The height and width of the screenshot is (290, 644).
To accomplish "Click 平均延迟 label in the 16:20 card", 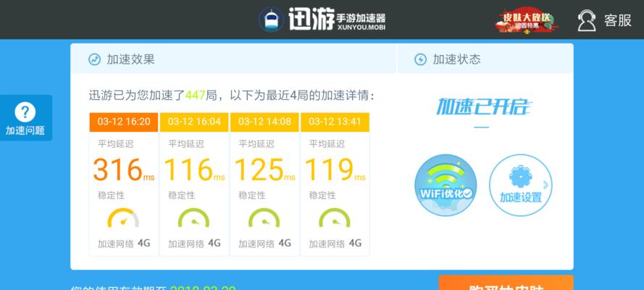I will point(115,144).
